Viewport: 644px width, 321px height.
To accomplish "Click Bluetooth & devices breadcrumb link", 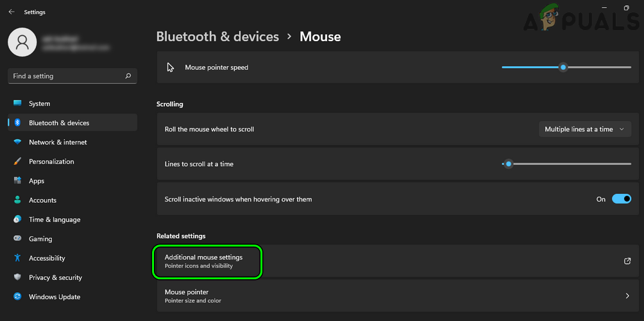I will (x=217, y=37).
